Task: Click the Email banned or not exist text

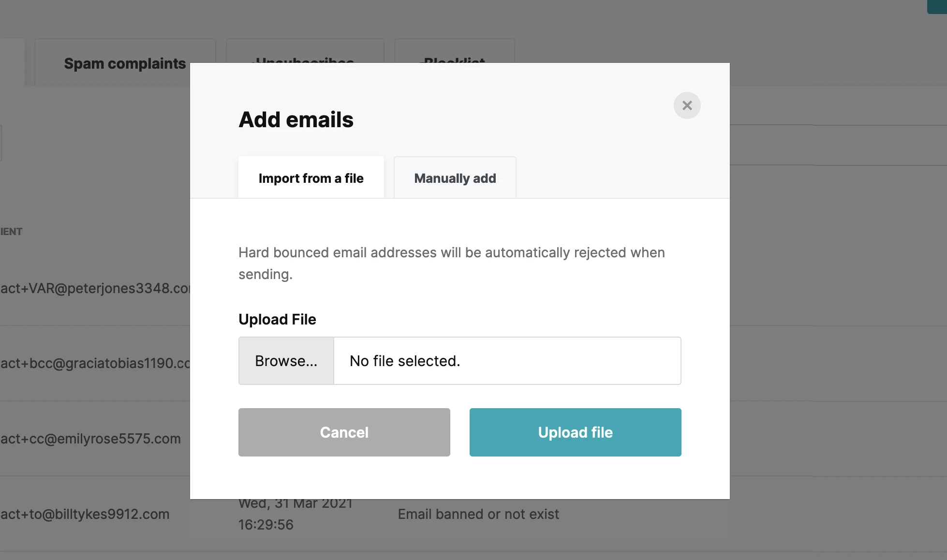Action: point(478,514)
